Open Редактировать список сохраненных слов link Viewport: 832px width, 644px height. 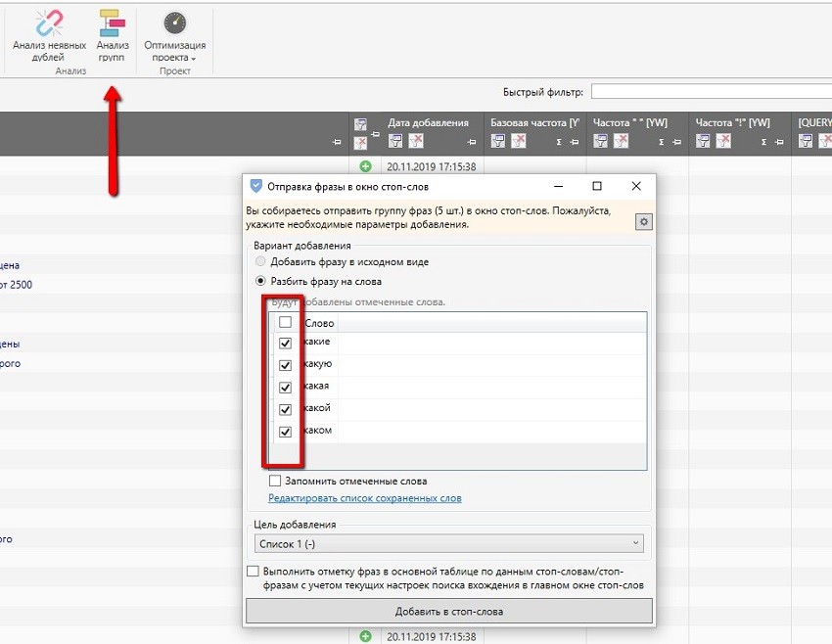(x=365, y=498)
